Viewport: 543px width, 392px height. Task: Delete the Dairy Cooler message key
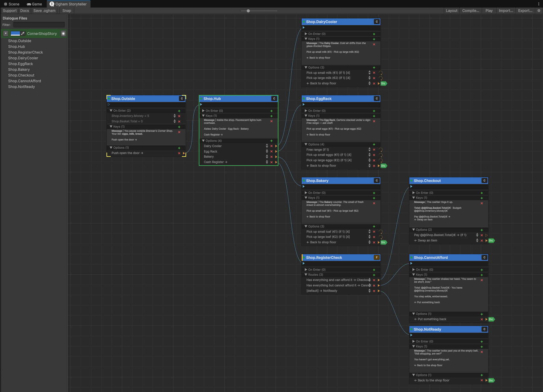(x=374, y=44)
